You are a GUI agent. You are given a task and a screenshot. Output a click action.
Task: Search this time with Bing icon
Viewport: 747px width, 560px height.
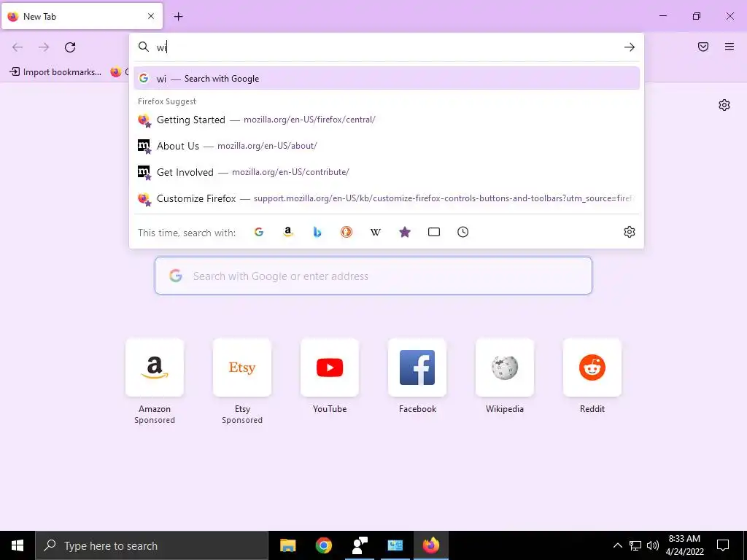tap(317, 232)
